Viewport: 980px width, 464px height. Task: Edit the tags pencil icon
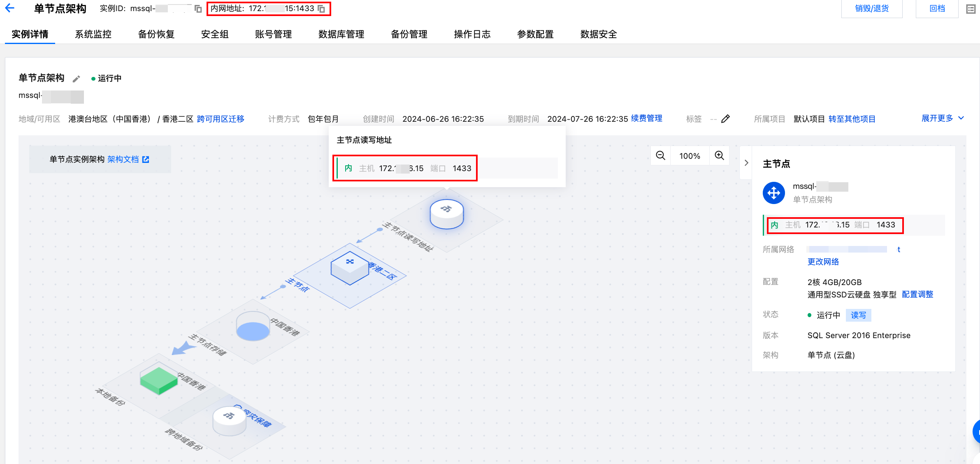726,119
